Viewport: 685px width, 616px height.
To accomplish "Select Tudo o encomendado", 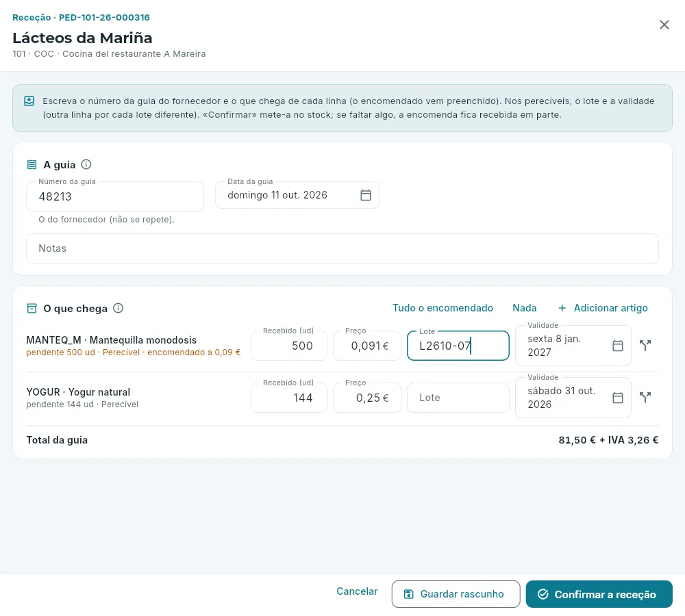I will tap(443, 308).
